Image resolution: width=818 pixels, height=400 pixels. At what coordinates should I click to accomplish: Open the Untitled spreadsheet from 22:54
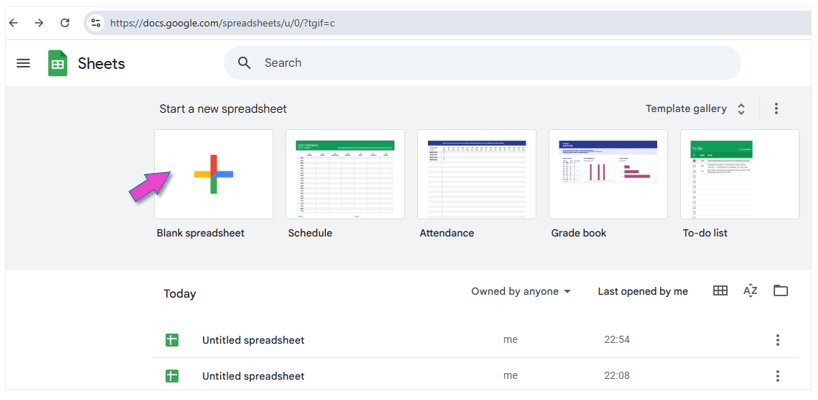point(253,340)
